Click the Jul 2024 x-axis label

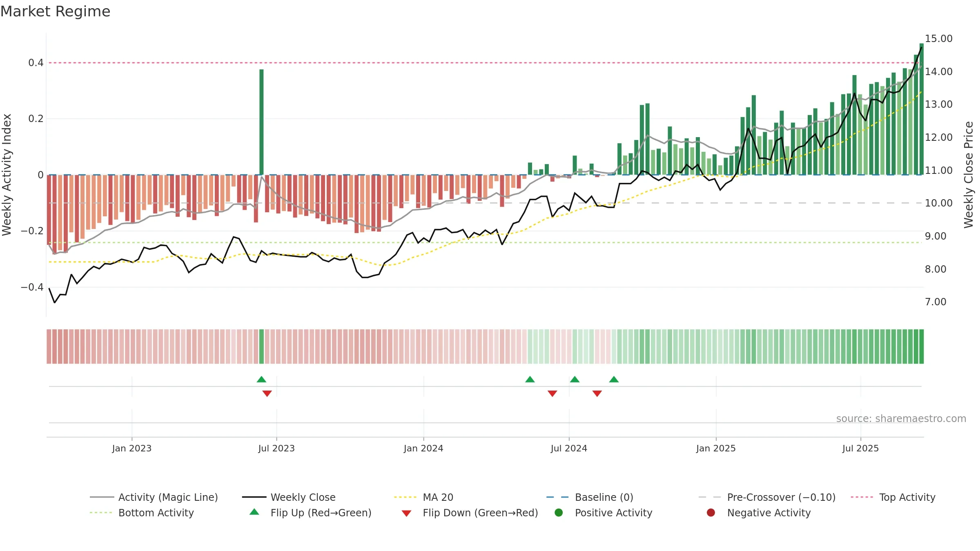click(x=569, y=449)
